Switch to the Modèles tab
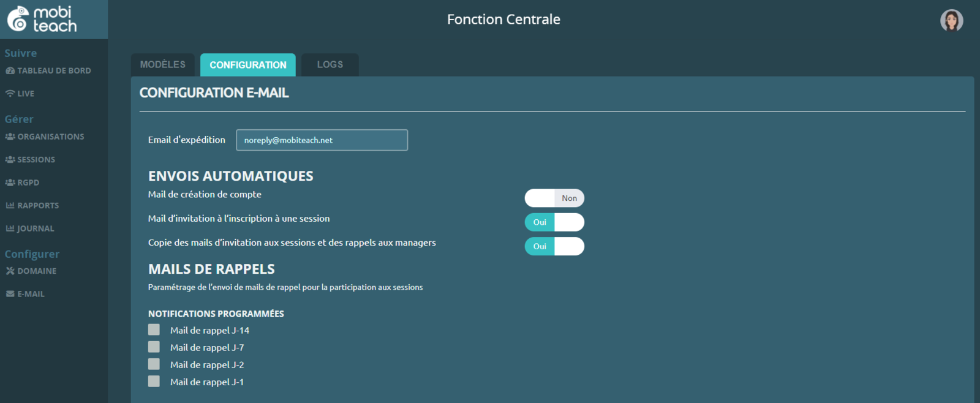The height and width of the screenshot is (403, 980). click(163, 65)
